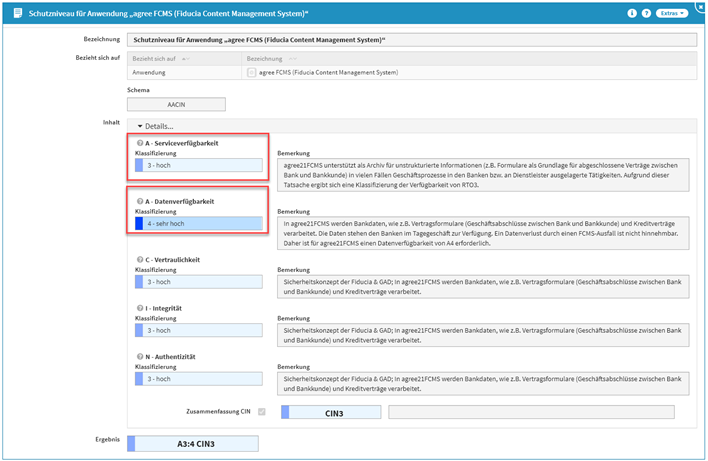The width and height of the screenshot is (708, 461).
Task: Click the CIN3 summary field
Action: (x=331, y=412)
